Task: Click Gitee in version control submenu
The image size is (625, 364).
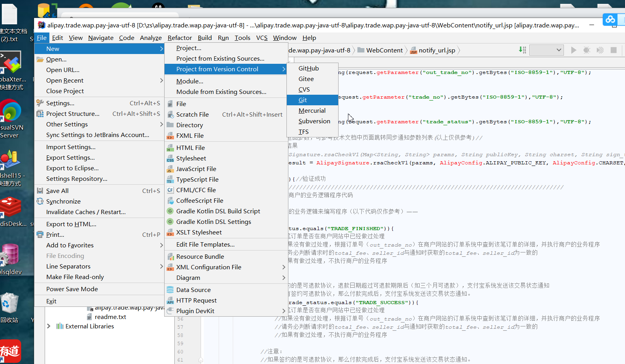Action: (x=312, y=79)
